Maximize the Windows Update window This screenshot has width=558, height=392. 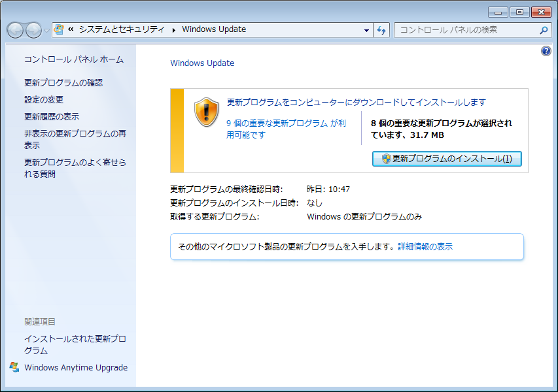point(519,12)
